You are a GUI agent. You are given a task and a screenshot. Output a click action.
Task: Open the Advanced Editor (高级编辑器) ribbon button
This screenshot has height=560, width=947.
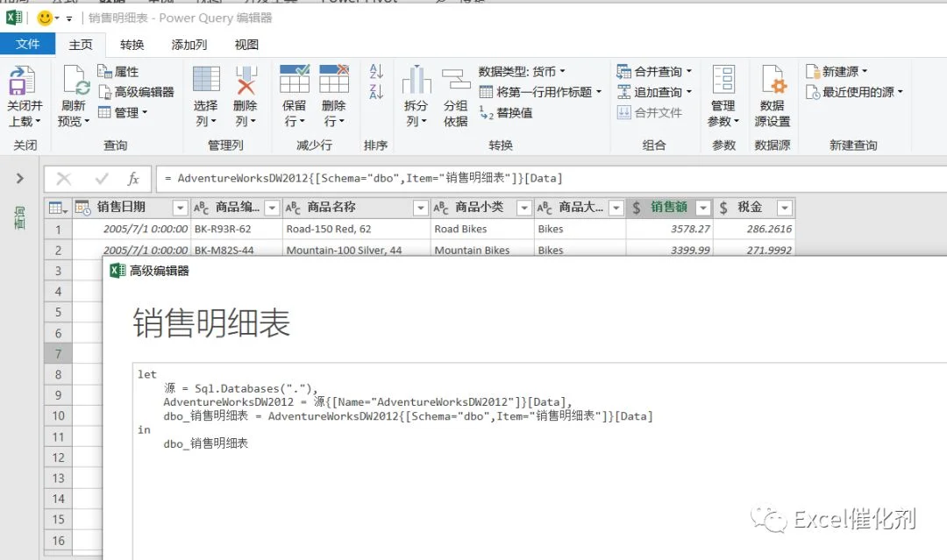pos(136,92)
